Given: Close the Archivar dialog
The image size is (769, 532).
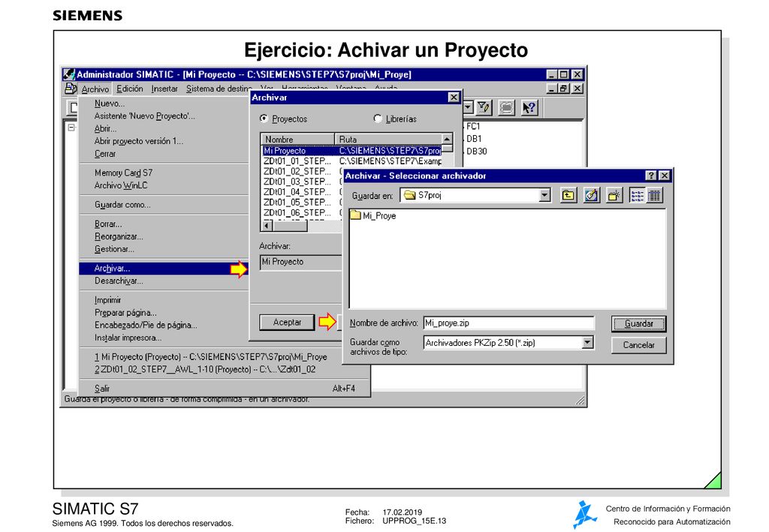Looking at the screenshot, I should [x=454, y=98].
